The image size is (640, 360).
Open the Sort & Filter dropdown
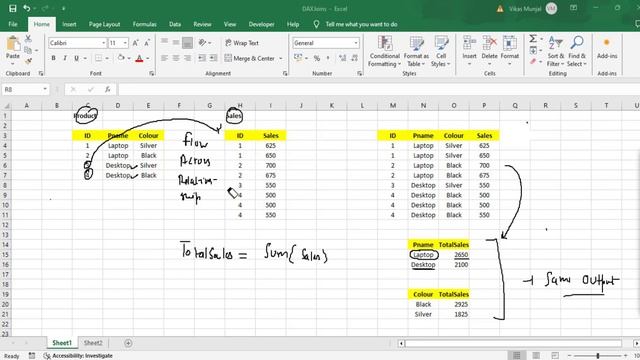(x=556, y=51)
